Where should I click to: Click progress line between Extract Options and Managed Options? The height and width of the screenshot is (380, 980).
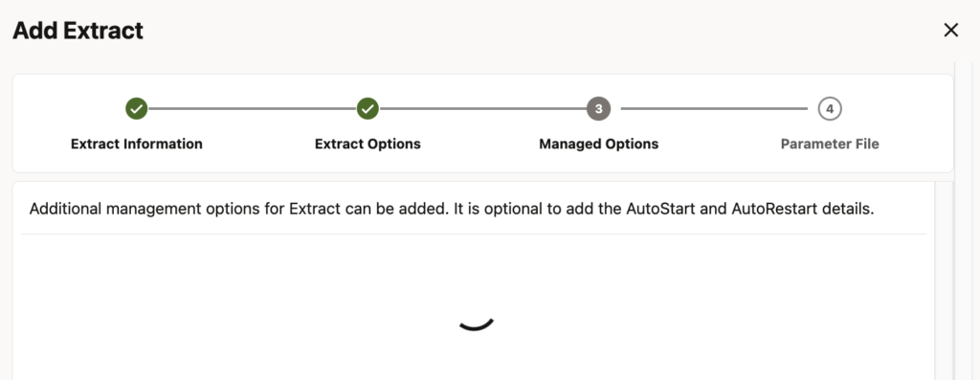(x=483, y=109)
